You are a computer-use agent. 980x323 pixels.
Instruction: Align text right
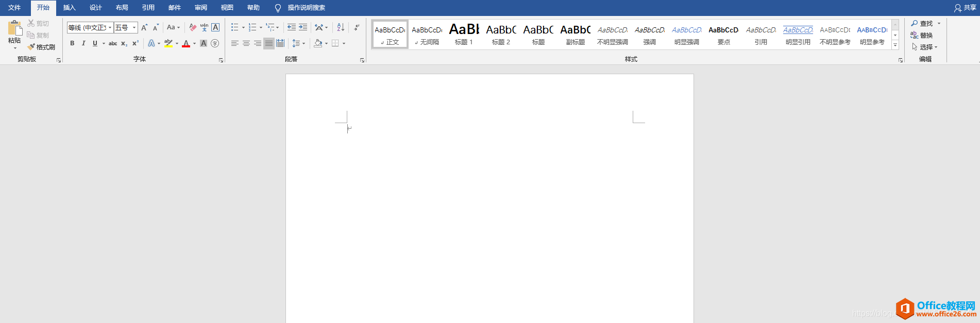coord(258,43)
